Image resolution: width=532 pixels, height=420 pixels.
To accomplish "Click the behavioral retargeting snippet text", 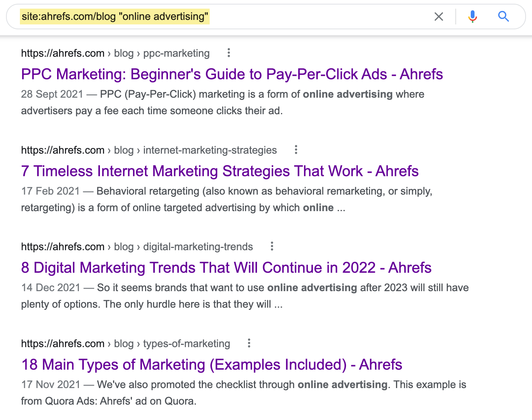I will pyautogui.click(x=227, y=199).
